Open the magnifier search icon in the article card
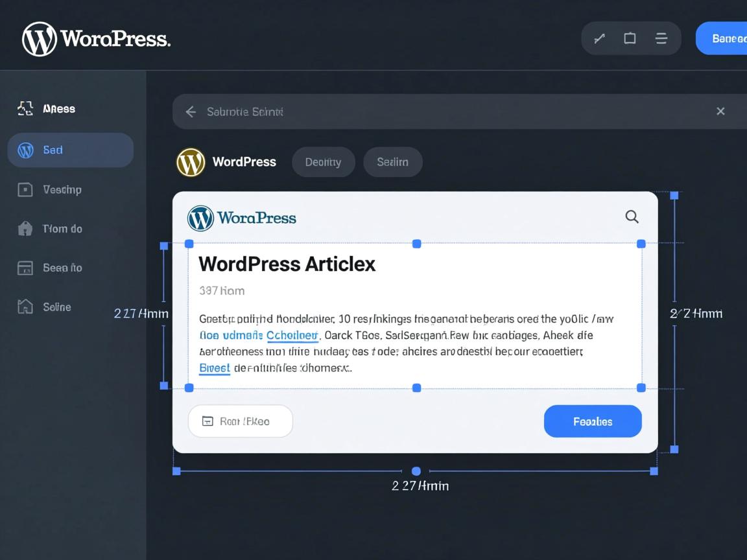 click(632, 217)
